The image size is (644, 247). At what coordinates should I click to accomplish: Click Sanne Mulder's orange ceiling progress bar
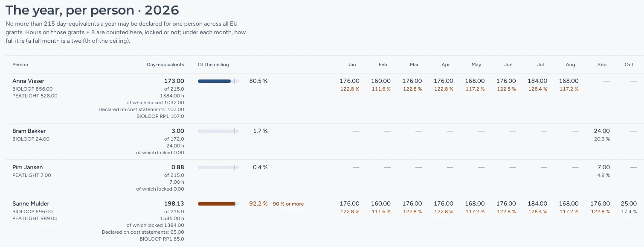click(x=218, y=204)
